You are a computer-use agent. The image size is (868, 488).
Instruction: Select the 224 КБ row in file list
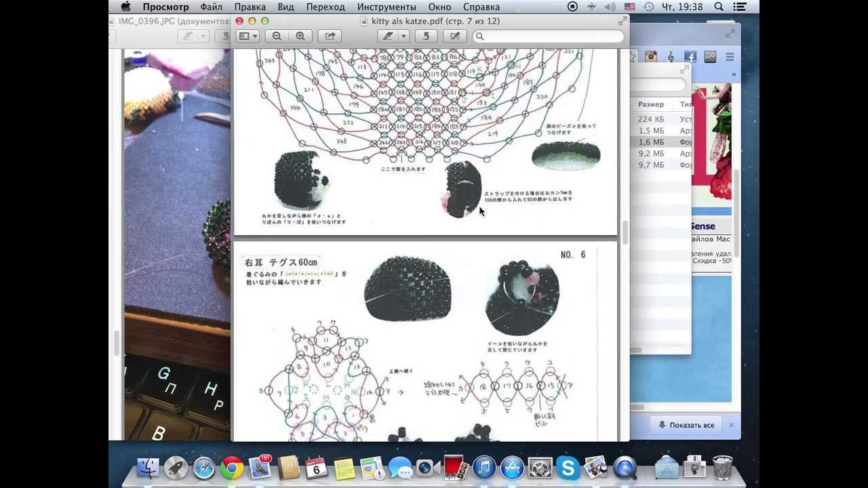pos(661,119)
